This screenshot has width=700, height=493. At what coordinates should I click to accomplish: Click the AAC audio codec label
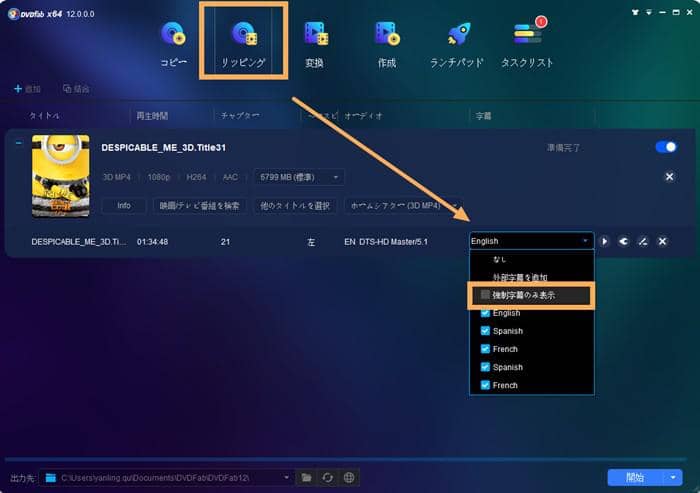coord(230,177)
